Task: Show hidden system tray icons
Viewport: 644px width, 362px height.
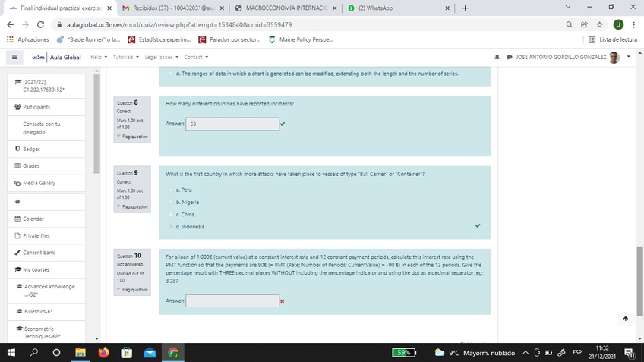Action: [526, 353]
